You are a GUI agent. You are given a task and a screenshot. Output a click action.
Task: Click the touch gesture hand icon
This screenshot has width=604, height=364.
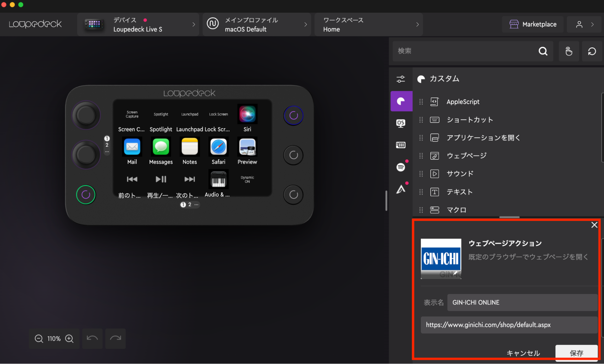(569, 51)
